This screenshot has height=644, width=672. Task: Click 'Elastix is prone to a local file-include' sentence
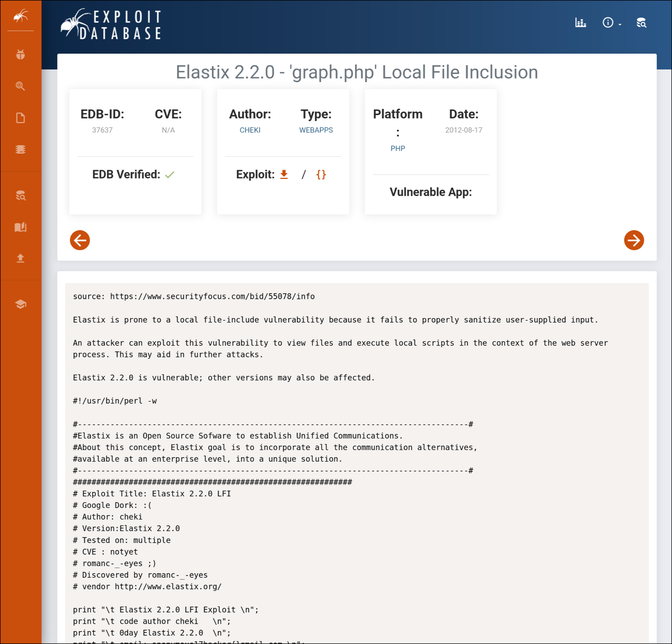click(335, 320)
